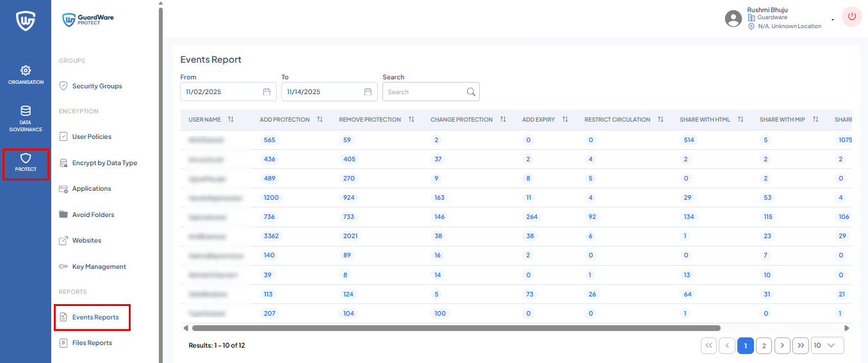Sort table by User Name column
This screenshot has width=868, height=363.
pos(231,120)
